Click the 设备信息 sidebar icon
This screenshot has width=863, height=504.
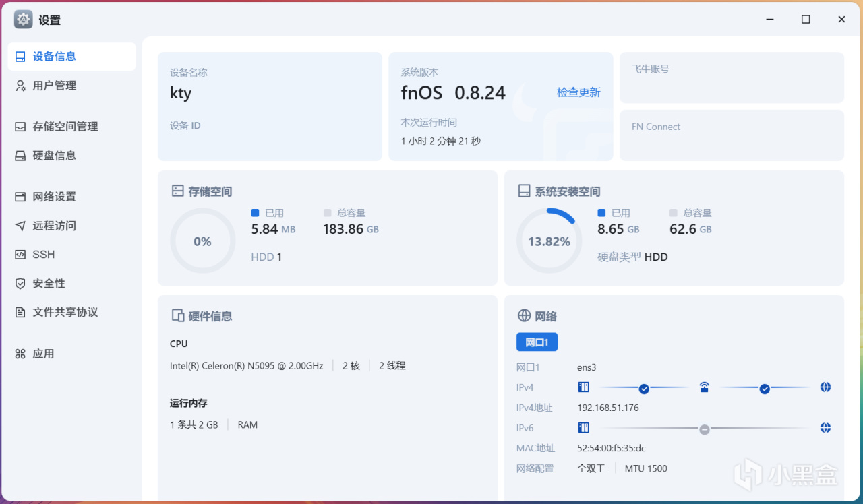click(20, 57)
